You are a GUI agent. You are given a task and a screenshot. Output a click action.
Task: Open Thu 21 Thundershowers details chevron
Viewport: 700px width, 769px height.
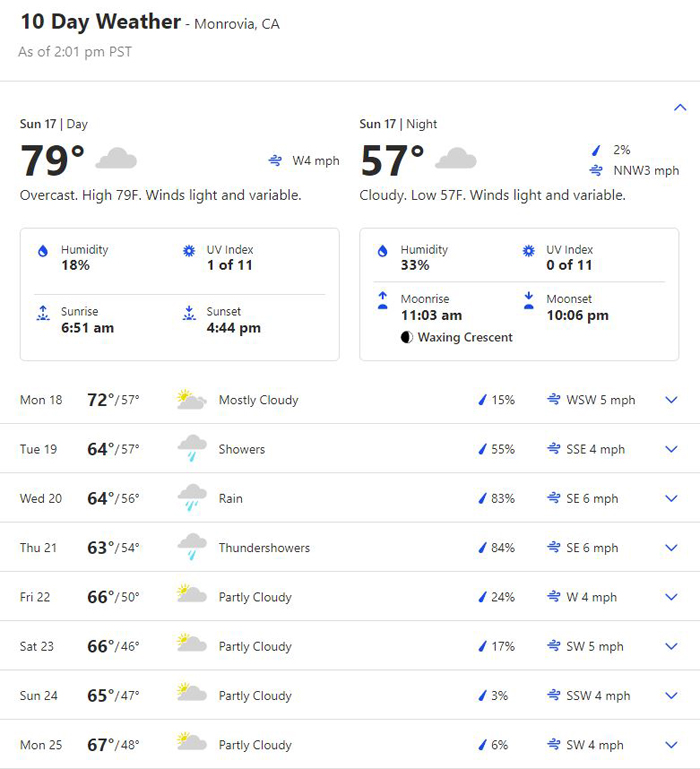[x=671, y=548]
